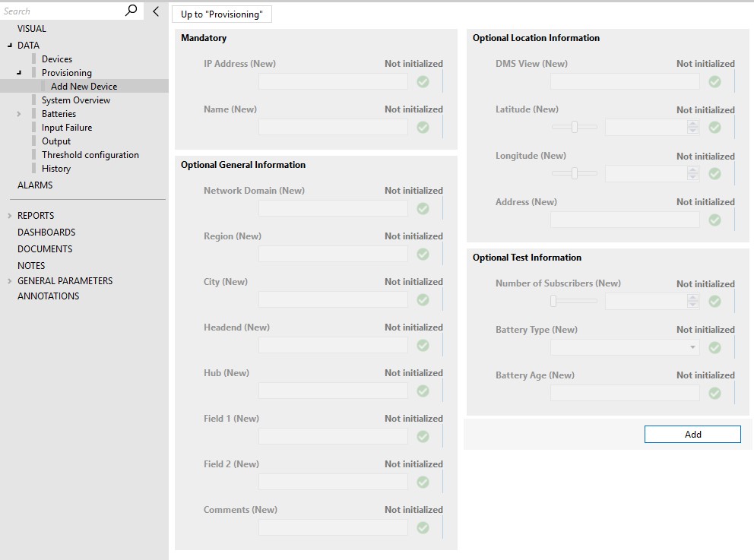Click the green check next to Number of Subscribers
Viewport: 754px width, 560px height.
(x=715, y=302)
